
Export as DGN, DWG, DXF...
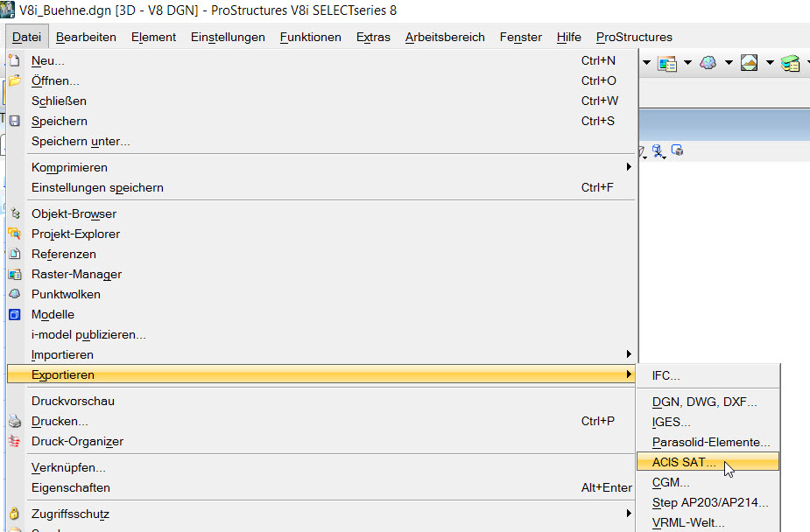tap(708, 402)
